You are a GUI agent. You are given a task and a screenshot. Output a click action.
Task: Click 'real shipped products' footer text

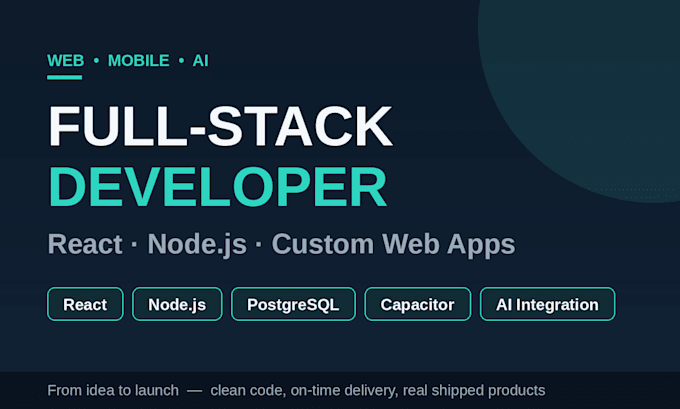pos(474,390)
